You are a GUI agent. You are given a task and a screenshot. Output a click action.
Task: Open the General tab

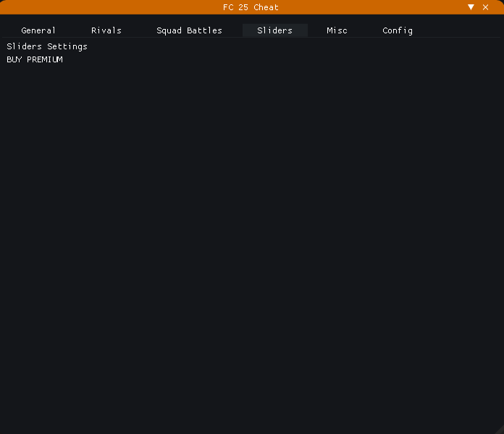click(x=38, y=30)
